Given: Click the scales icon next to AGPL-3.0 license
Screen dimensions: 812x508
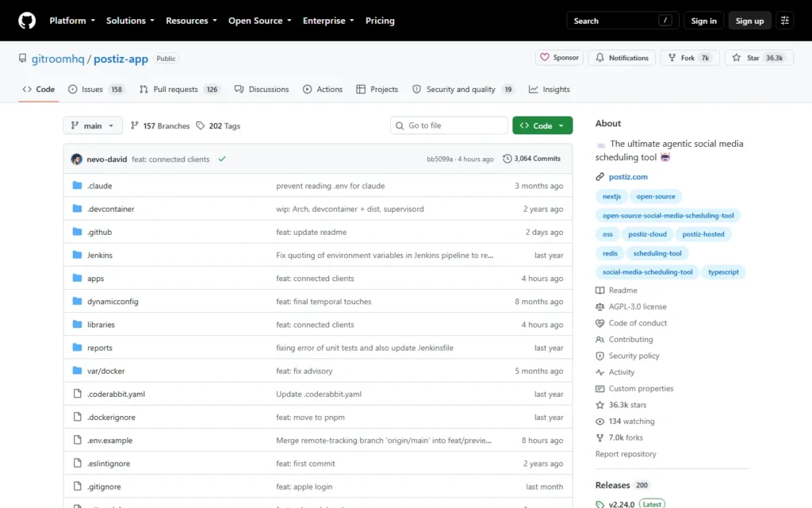Looking at the screenshot, I should point(599,307).
